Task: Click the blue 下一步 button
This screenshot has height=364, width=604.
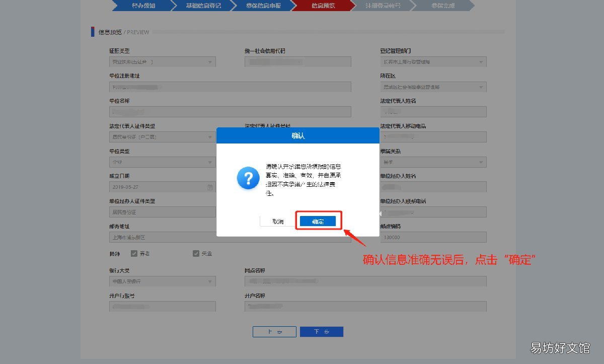Action: [322, 332]
